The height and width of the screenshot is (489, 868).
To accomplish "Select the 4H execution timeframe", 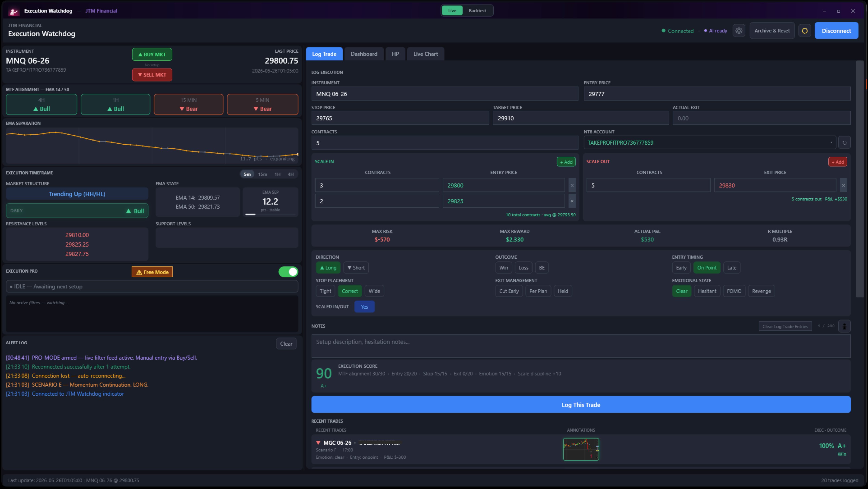I will [290, 174].
